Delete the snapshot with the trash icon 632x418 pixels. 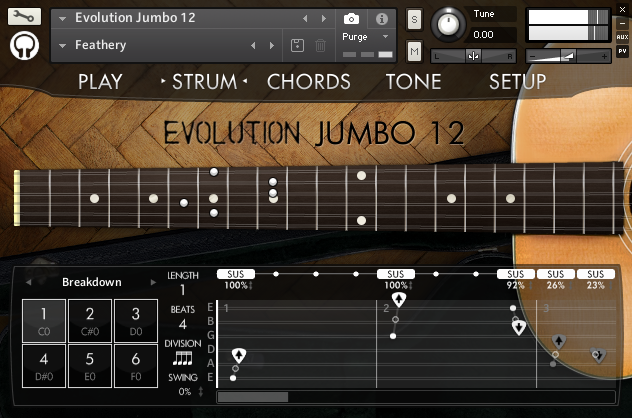tap(320, 45)
